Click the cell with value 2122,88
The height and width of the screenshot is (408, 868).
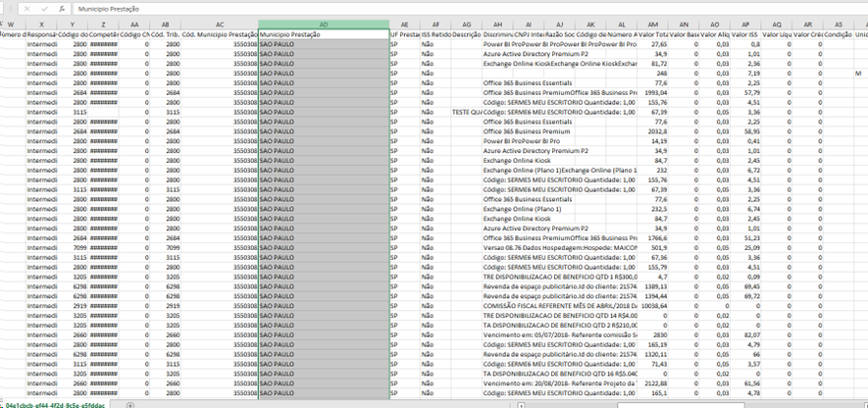click(x=652, y=383)
